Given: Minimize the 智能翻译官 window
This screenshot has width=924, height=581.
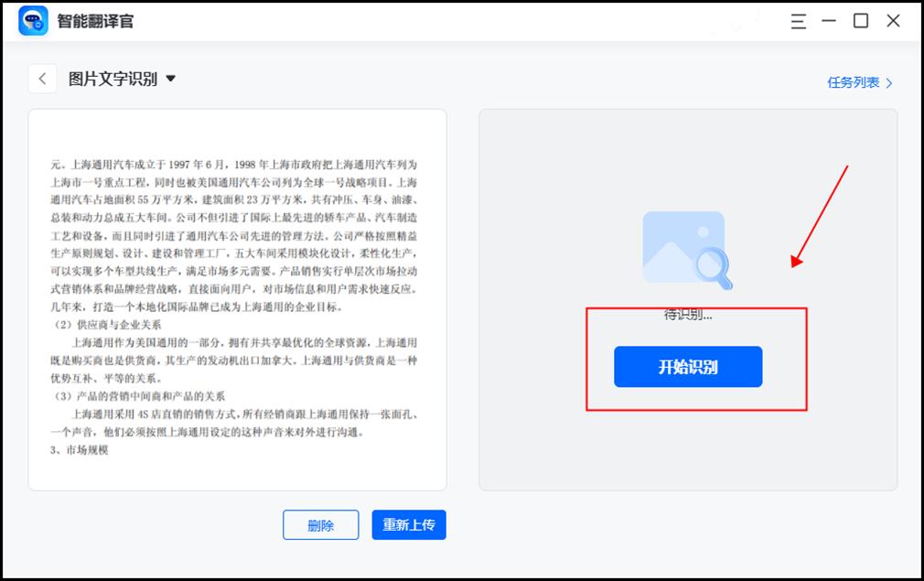Looking at the screenshot, I should point(829,21).
